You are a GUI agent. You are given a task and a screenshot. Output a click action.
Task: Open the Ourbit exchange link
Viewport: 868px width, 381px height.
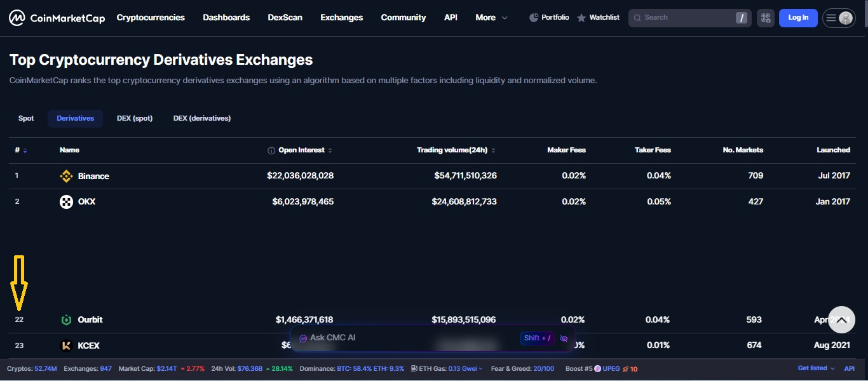[x=90, y=320]
